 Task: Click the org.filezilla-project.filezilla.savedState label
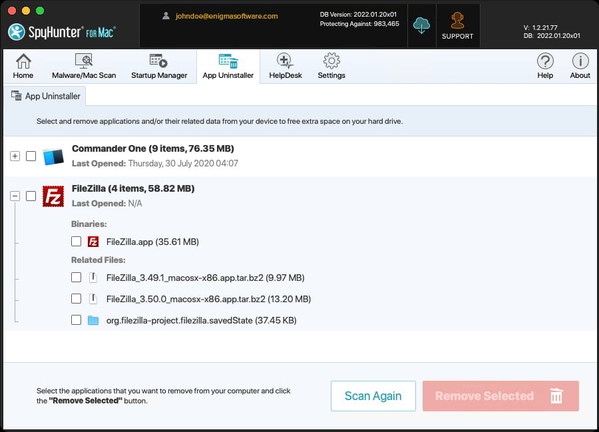(201, 320)
